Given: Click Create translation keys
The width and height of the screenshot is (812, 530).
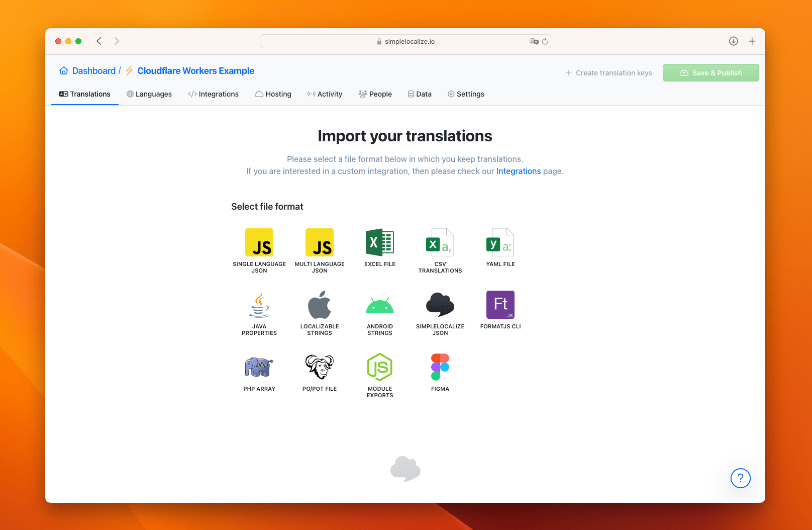Looking at the screenshot, I should [608, 73].
